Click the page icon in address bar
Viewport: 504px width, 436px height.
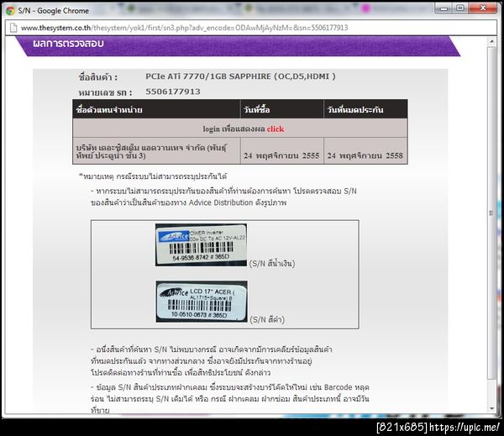click(13, 28)
